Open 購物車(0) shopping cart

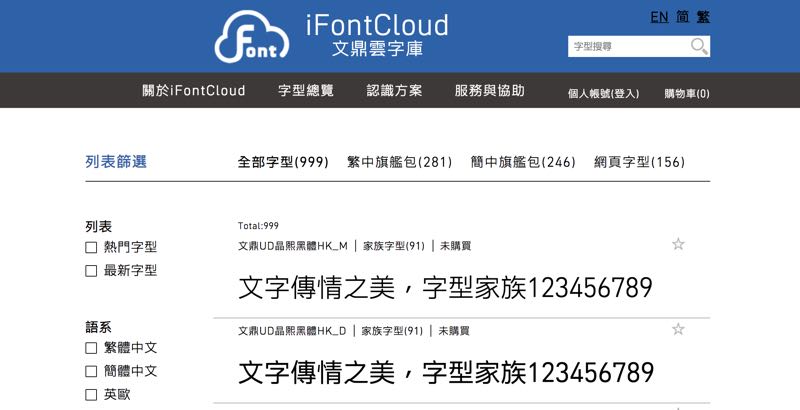(687, 94)
